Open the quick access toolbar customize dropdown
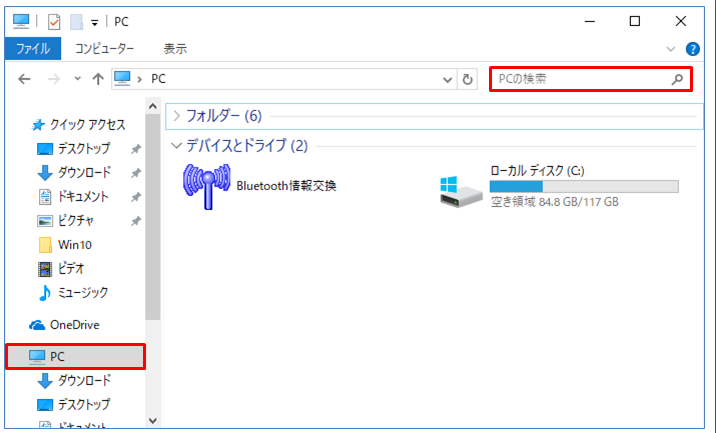The height and width of the screenshot is (433, 716). pos(94,22)
